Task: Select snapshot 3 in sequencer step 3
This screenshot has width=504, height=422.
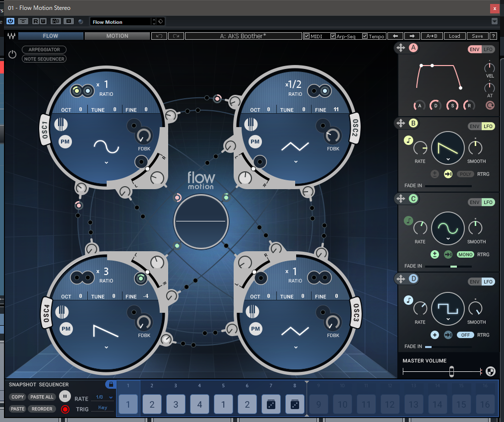Action: coord(176,404)
